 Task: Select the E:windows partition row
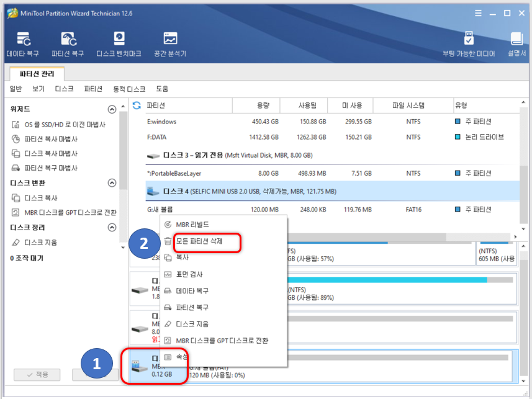[332, 122]
